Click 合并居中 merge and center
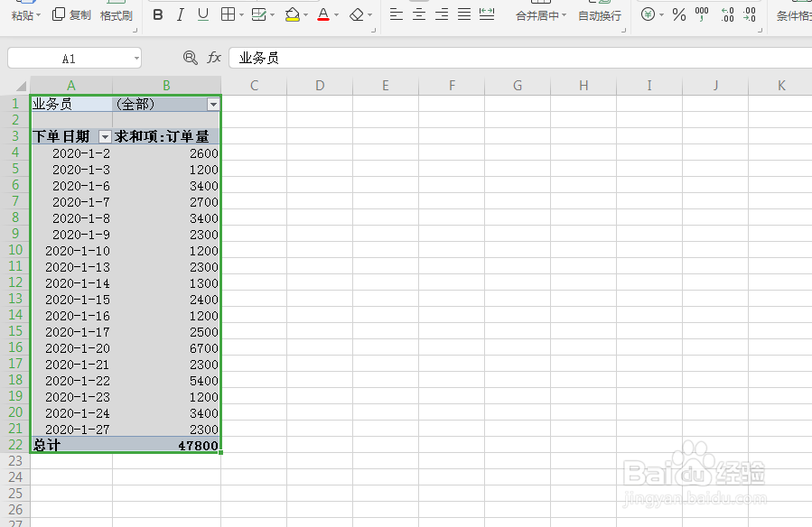The width and height of the screenshot is (812, 527). (x=541, y=16)
